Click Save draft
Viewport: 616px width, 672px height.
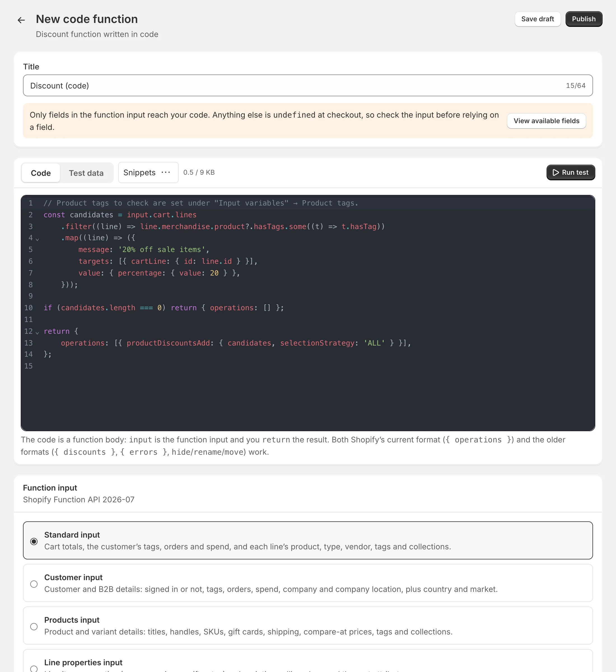(x=537, y=19)
